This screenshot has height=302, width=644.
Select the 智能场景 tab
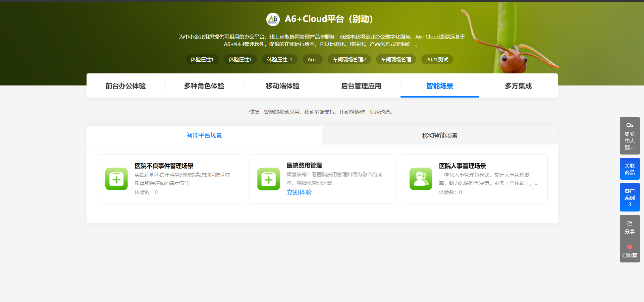click(439, 86)
